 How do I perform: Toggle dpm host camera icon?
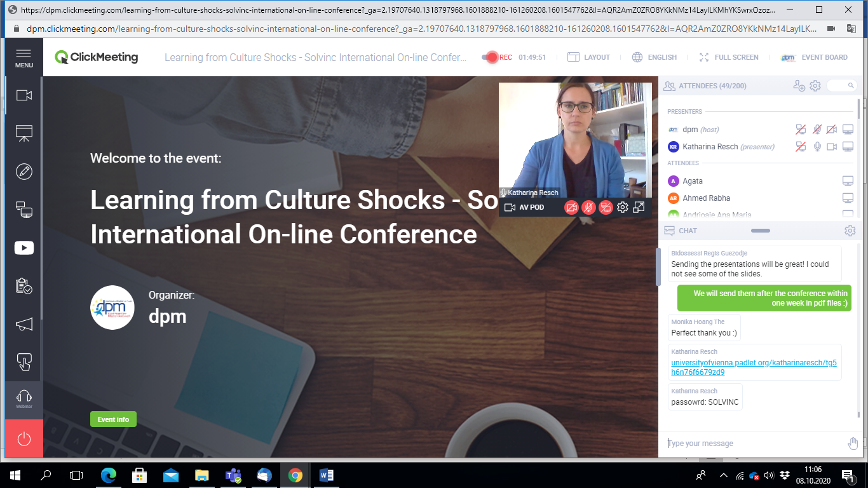(x=832, y=130)
